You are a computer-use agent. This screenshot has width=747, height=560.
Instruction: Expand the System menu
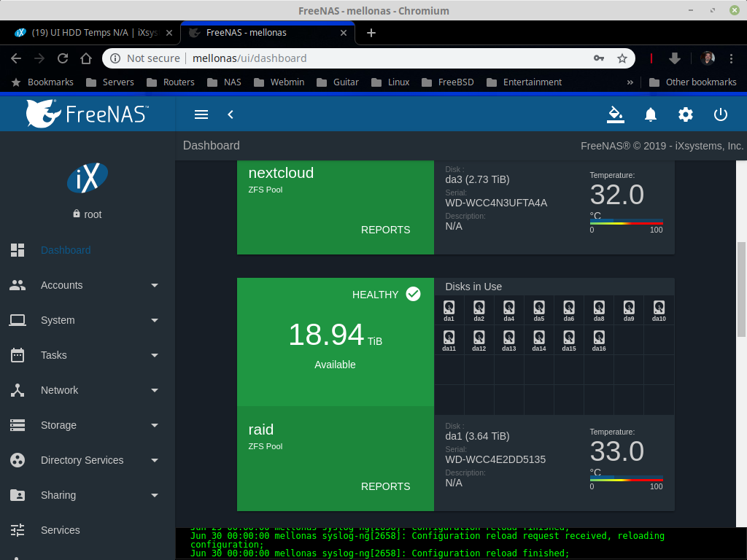88,320
